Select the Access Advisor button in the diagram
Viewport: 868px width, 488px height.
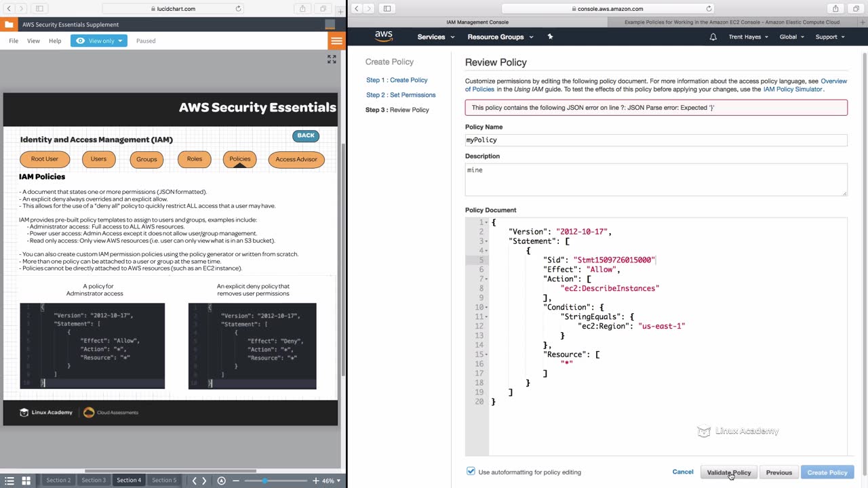[296, 159]
